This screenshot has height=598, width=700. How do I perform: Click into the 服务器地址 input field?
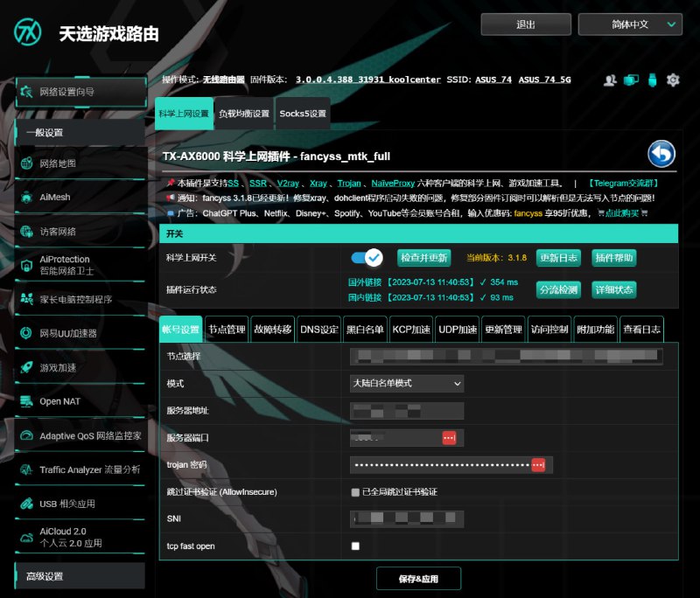coord(407,411)
